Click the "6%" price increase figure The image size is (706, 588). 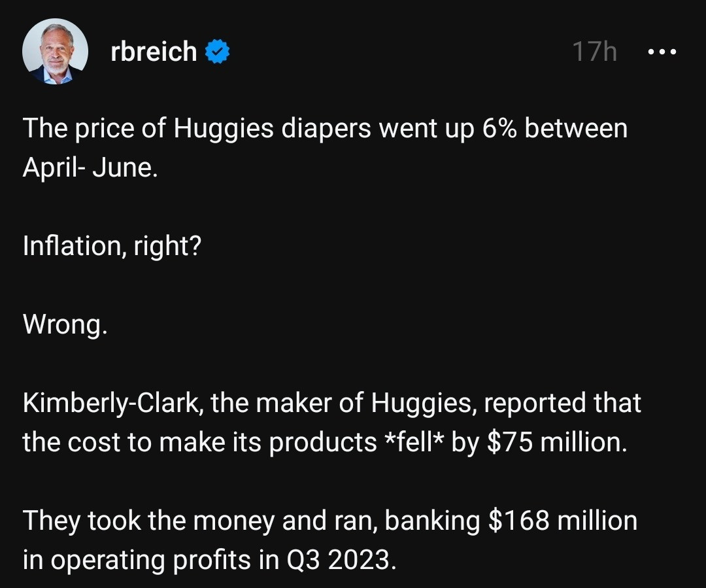coord(499,129)
